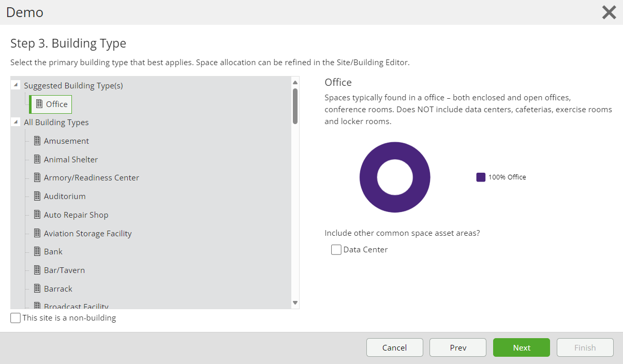Click the building icon next to Animal Shelter
This screenshot has width=623, height=364.
coord(37,159)
